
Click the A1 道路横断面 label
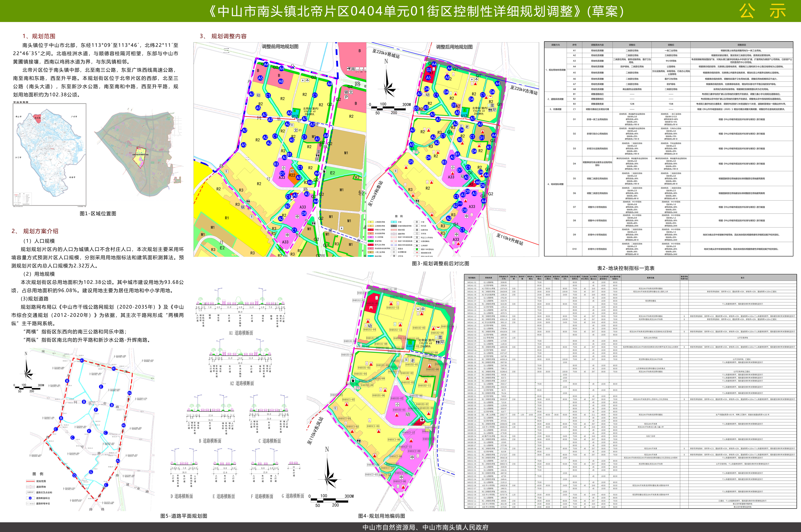click(x=241, y=333)
